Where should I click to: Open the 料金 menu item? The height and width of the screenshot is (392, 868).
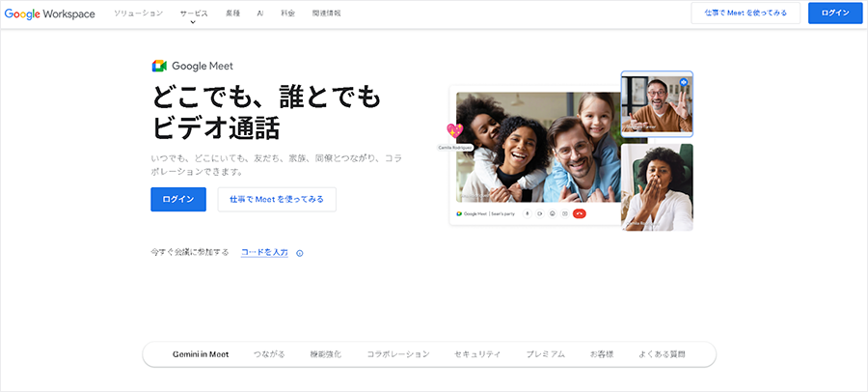coord(287,14)
